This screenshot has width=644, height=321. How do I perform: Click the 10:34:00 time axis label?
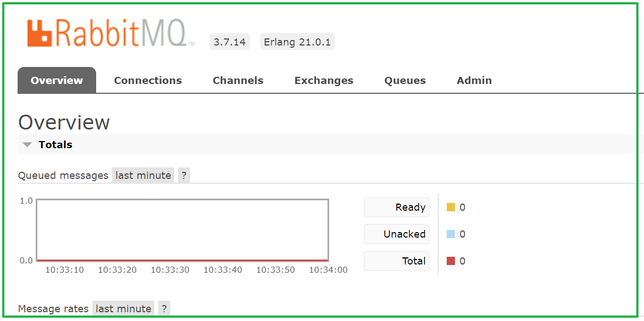328,270
